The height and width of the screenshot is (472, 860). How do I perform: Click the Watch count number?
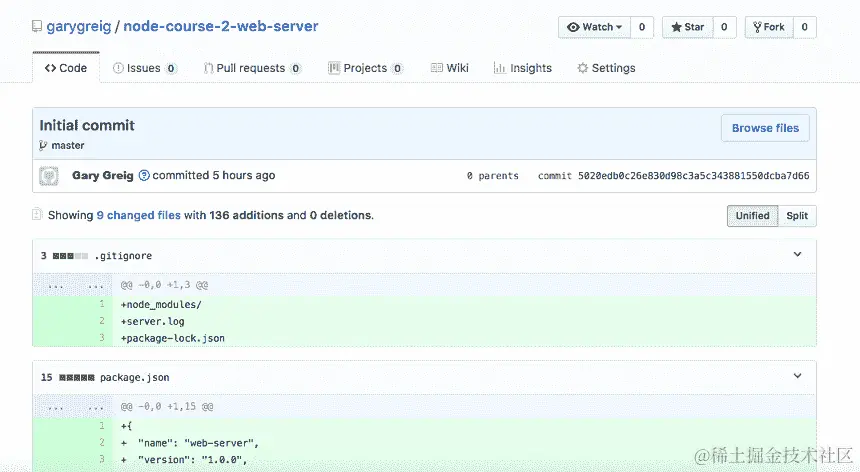[x=642, y=27]
